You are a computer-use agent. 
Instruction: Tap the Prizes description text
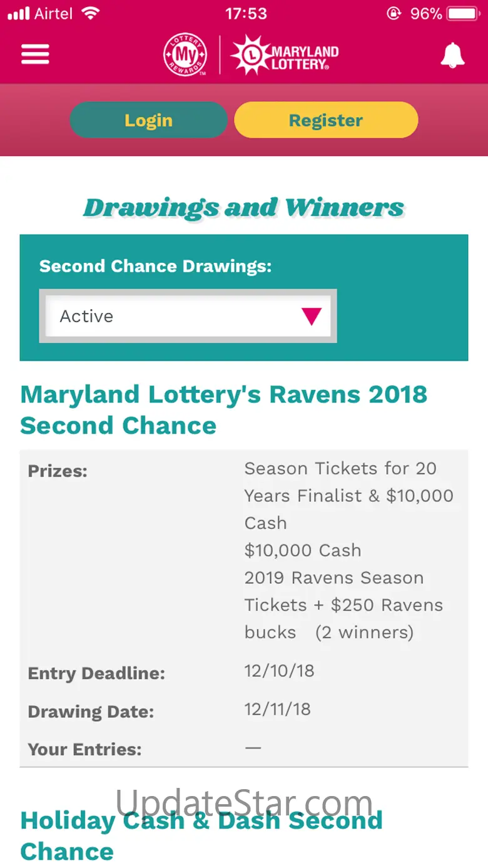point(348,550)
